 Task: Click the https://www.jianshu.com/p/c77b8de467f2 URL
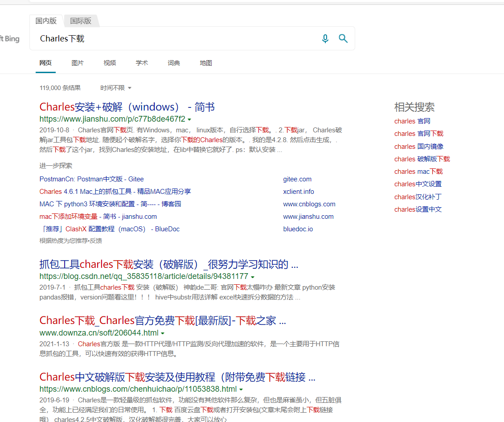point(112,119)
